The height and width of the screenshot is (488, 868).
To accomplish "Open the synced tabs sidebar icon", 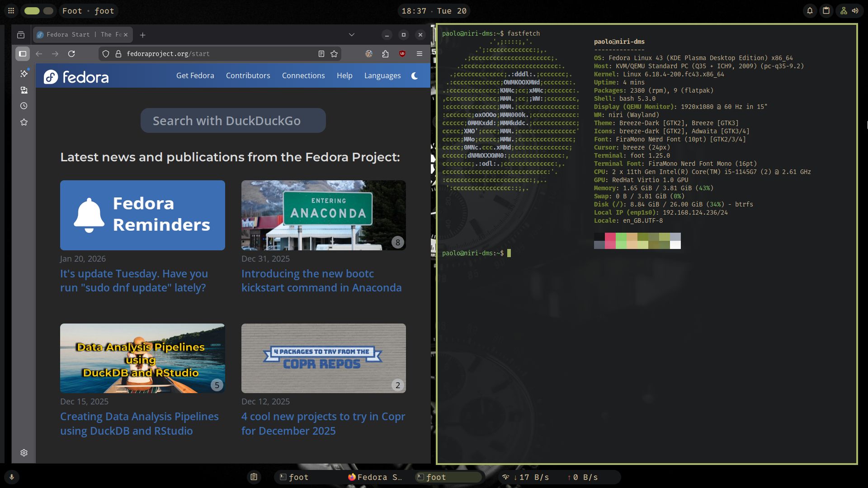I will pos(24,90).
